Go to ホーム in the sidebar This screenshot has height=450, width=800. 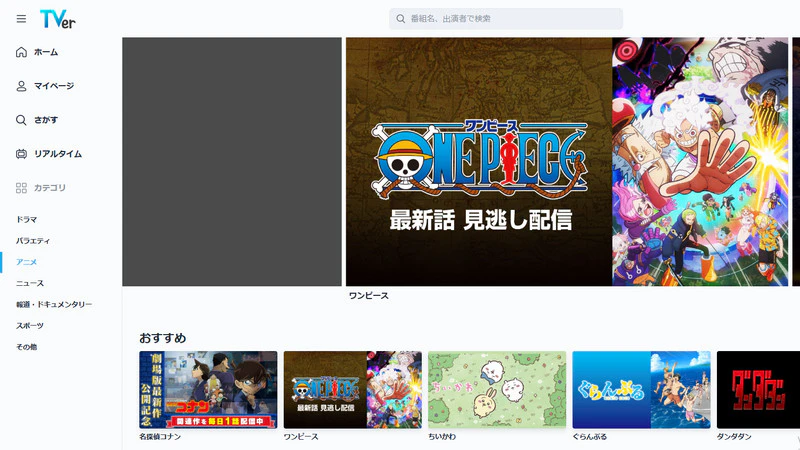point(46,52)
